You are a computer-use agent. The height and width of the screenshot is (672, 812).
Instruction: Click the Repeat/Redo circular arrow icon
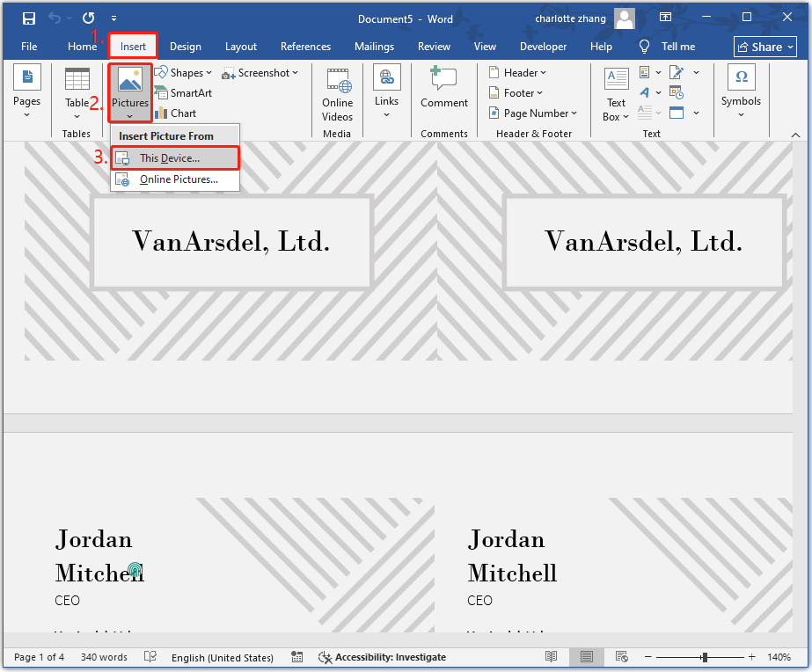(x=89, y=18)
